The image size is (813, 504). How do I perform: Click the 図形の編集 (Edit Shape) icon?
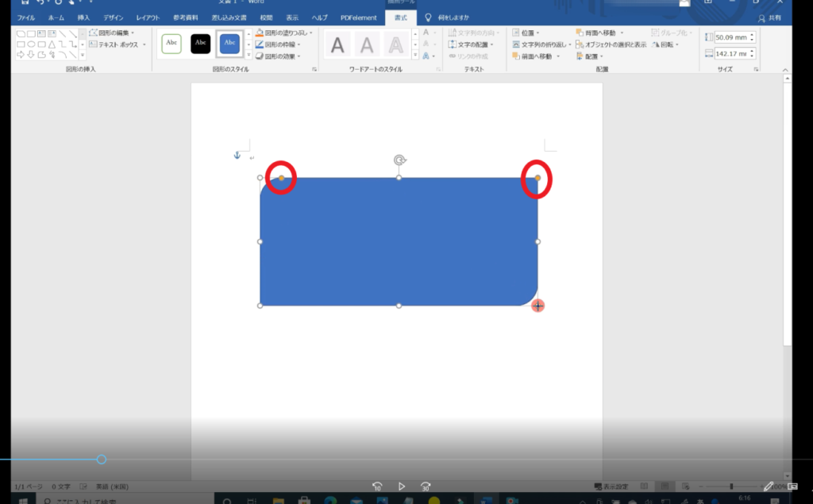94,33
